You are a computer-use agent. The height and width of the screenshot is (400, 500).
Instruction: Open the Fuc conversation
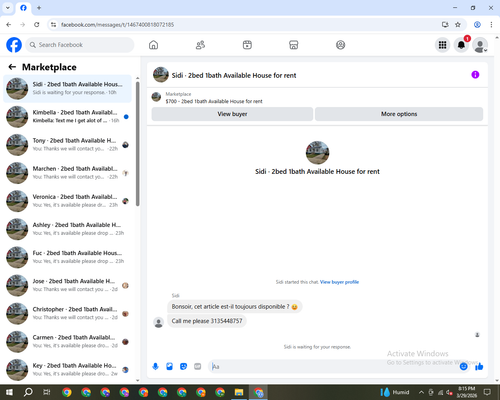tap(67, 257)
